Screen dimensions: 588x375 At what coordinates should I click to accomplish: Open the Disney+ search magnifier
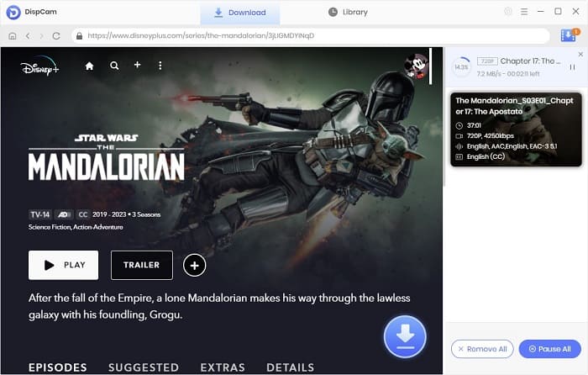(x=114, y=66)
